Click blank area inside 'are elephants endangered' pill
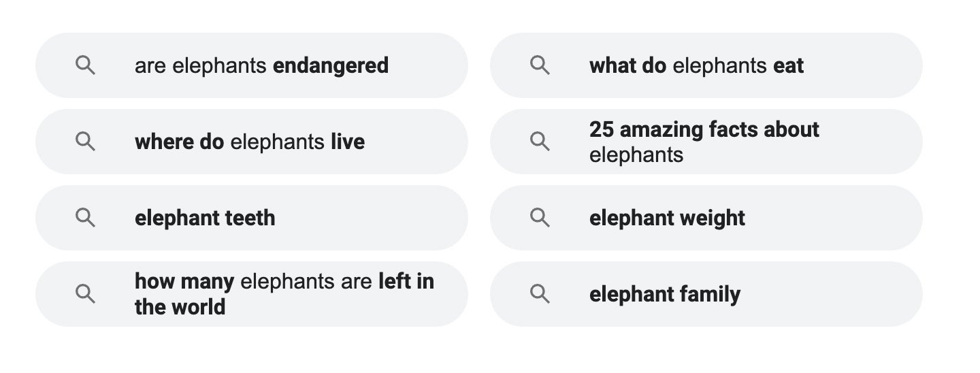Screen dimensions: 980x373 pos(429,65)
